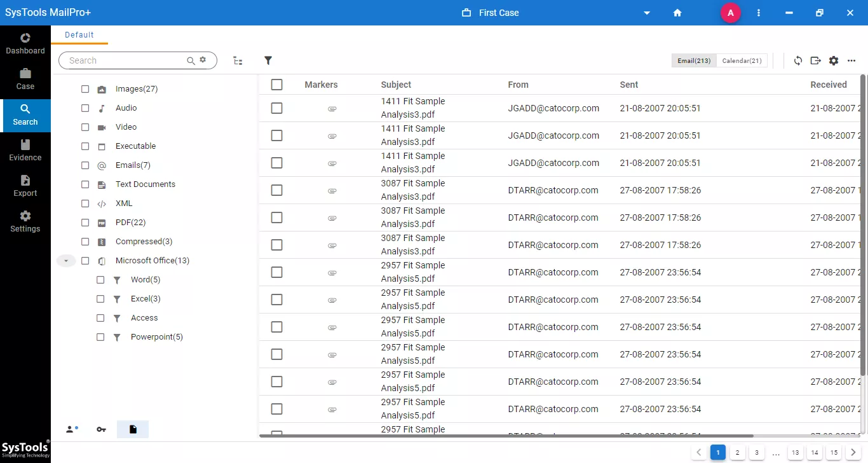Select the XML tree item
This screenshot has height=463, width=868.
click(x=124, y=204)
